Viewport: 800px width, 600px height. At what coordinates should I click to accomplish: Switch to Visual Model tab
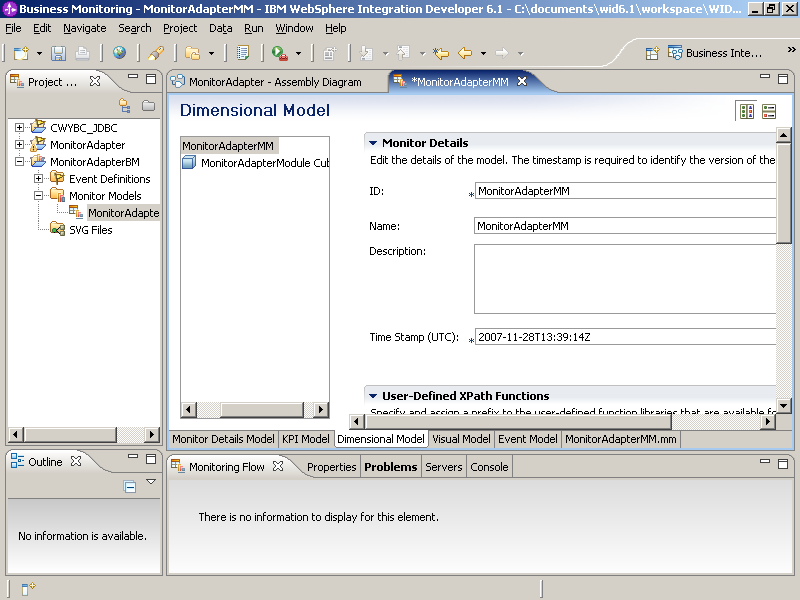(461, 439)
